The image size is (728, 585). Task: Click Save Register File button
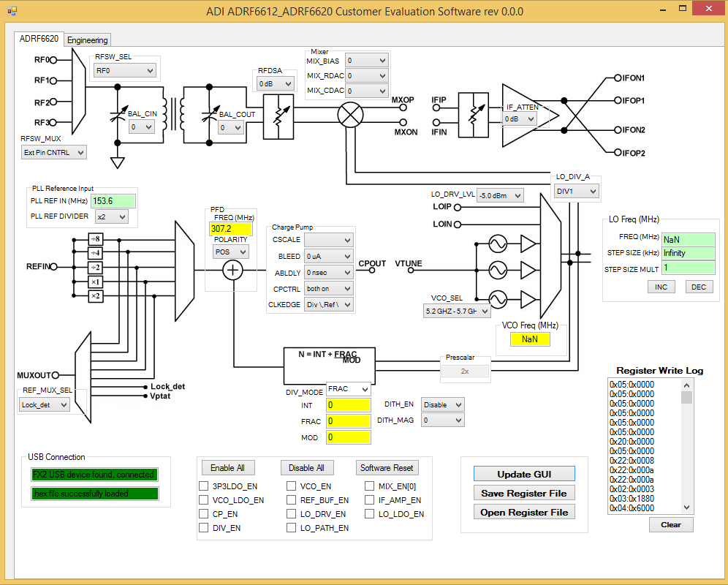point(524,493)
